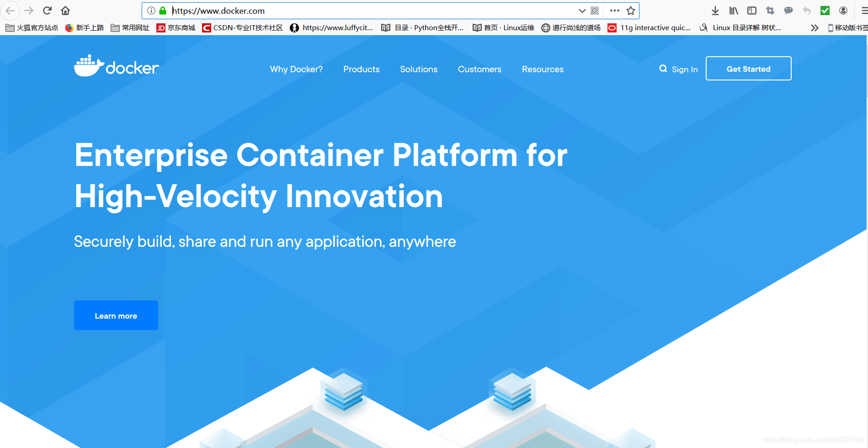
Task: Click the green padlock security icon
Action: [x=163, y=11]
